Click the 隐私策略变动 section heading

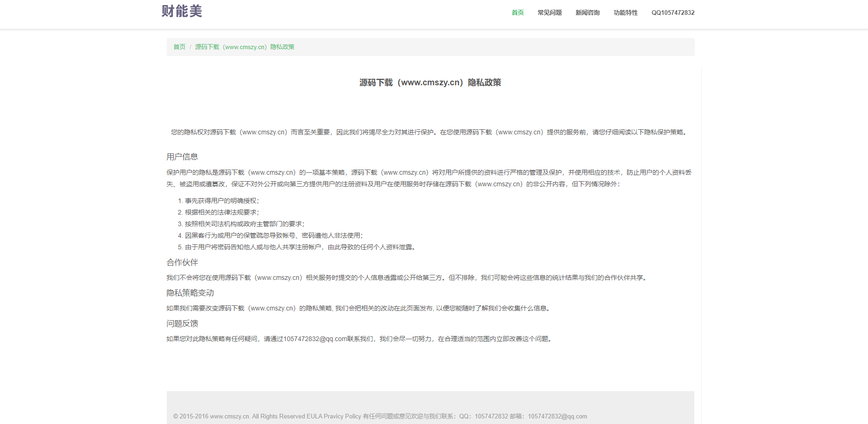[x=190, y=293]
